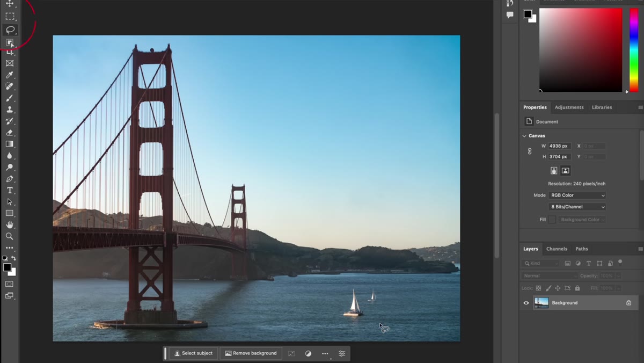Edit the canvas height field
The width and height of the screenshot is (644, 363).
559,157
